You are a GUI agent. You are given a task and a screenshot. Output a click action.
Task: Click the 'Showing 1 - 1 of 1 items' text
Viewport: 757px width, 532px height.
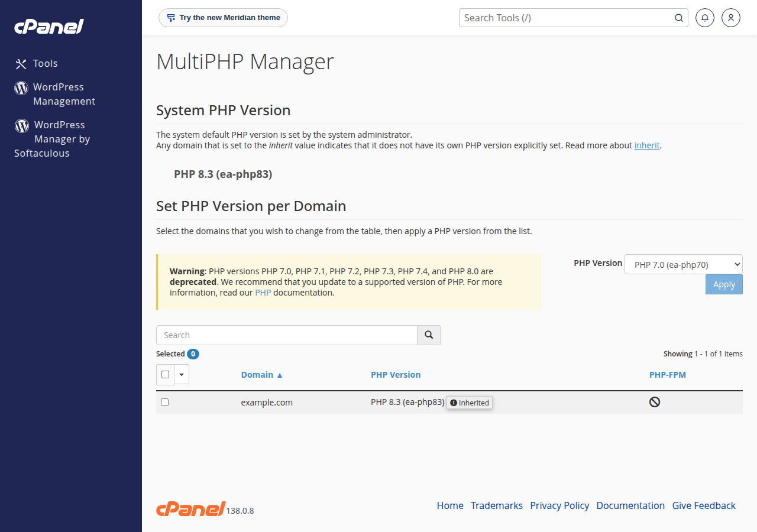[703, 354]
